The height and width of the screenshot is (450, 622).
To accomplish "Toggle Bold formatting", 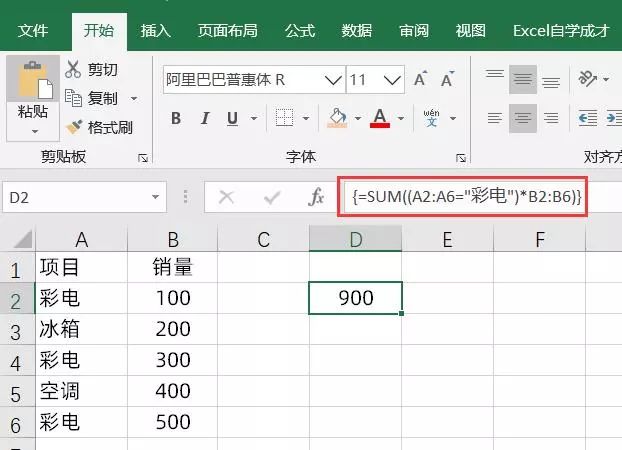I will [x=176, y=118].
